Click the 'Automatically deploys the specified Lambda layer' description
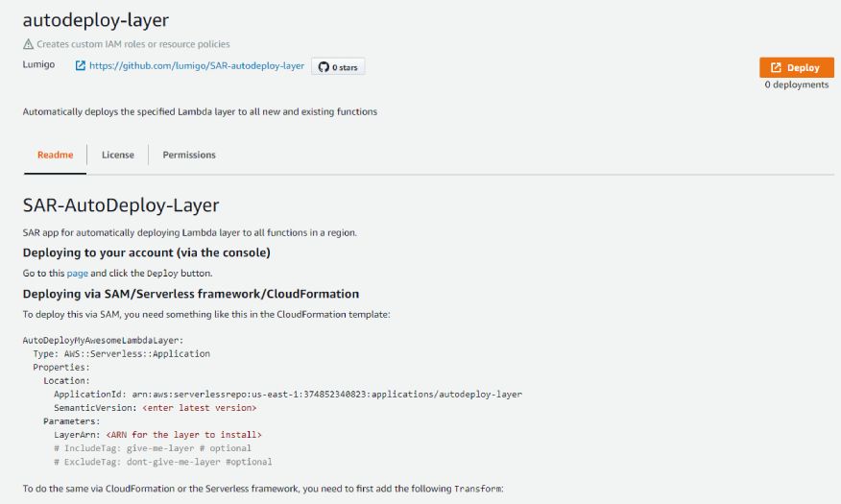Viewport: 841px width, 504px height. click(x=200, y=111)
